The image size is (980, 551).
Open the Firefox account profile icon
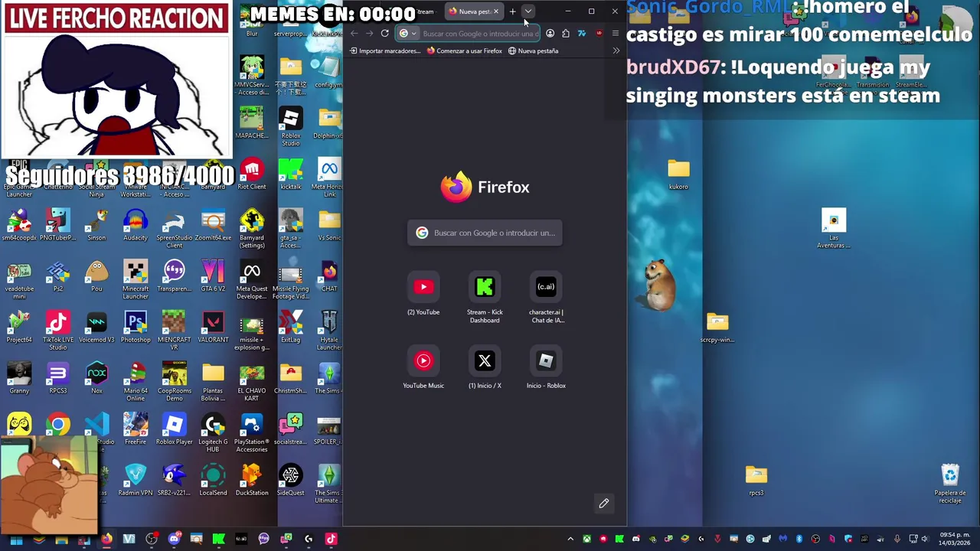(550, 33)
